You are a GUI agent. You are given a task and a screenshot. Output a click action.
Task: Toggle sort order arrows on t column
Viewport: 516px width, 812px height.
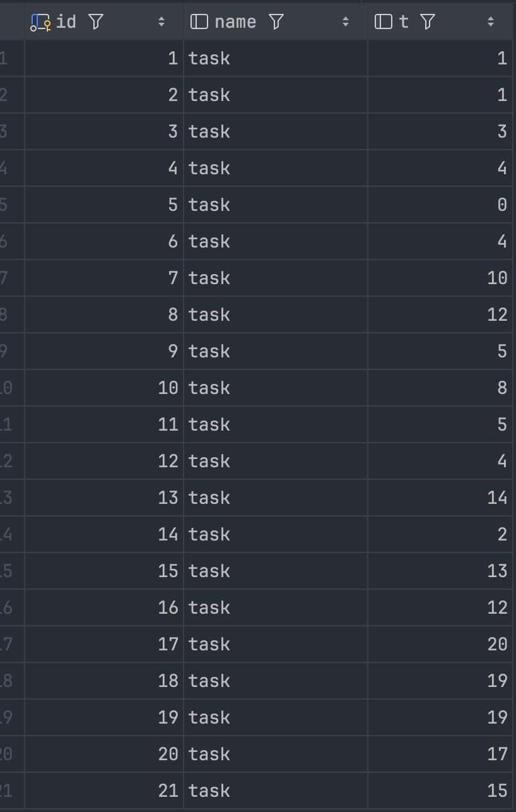pos(491,22)
